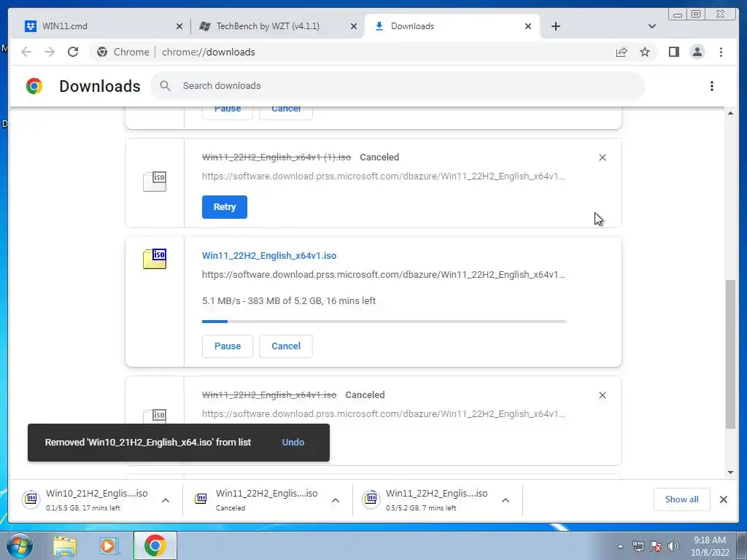Open the volume speaker tray icon

coord(673,546)
